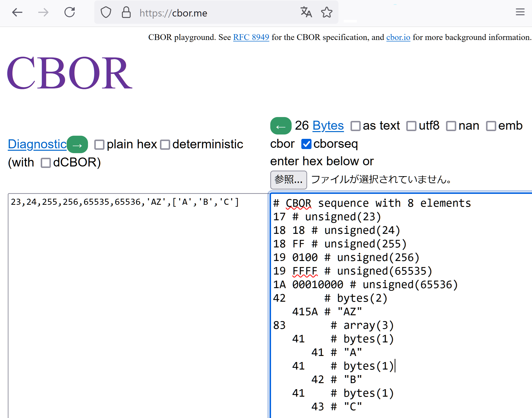Click the 参照... file browse button
The width and height of the screenshot is (532, 418).
pos(288,180)
